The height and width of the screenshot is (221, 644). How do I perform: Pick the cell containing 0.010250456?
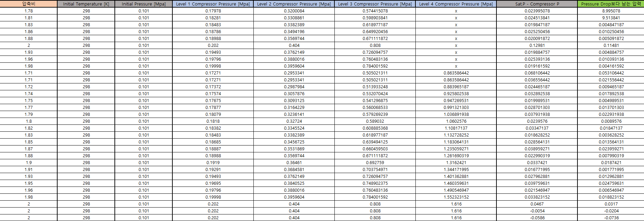611,31
